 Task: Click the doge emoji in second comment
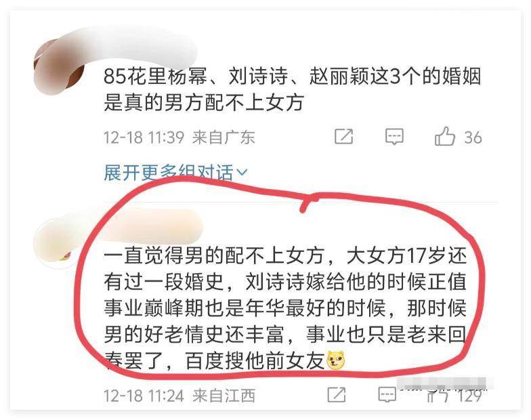(336, 360)
